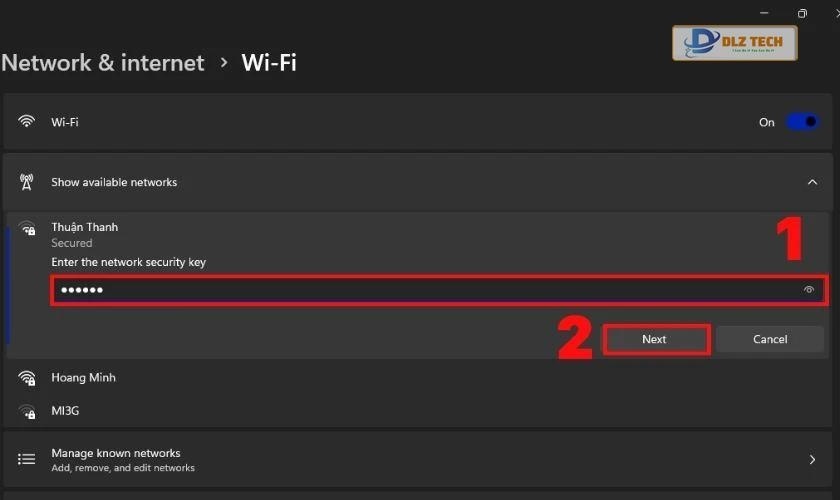Open Manage known networks chevron arrow
Screen dimensions: 840x500
click(811, 460)
